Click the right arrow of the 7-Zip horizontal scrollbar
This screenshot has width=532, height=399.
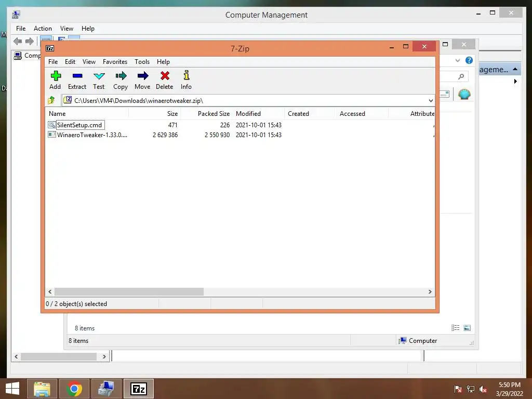tap(430, 292)
